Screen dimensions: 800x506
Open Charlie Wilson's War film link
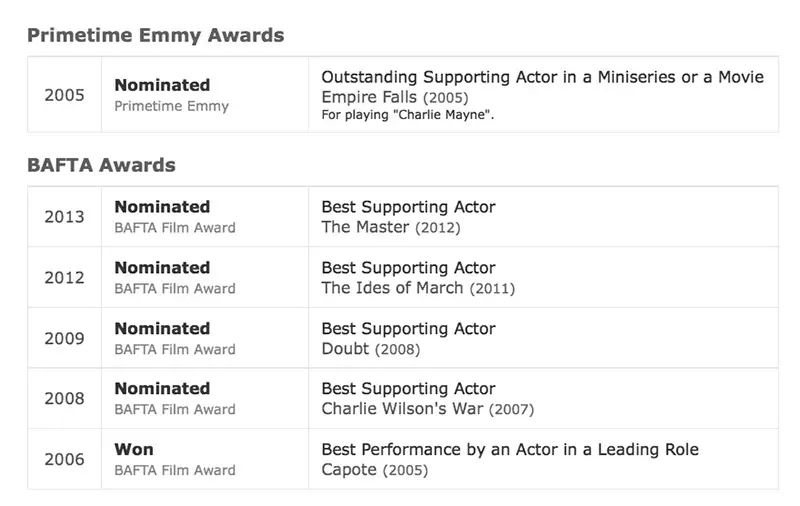pos(402,409)
